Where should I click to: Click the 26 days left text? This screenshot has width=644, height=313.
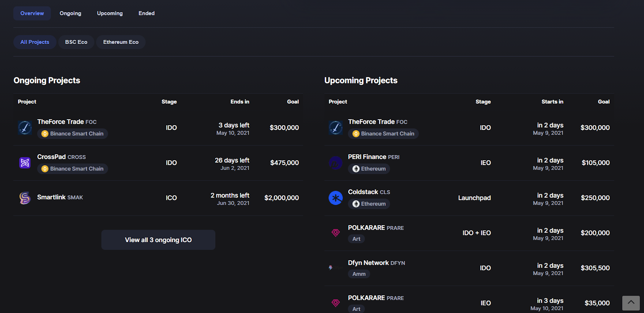click(x=232, y=160)
